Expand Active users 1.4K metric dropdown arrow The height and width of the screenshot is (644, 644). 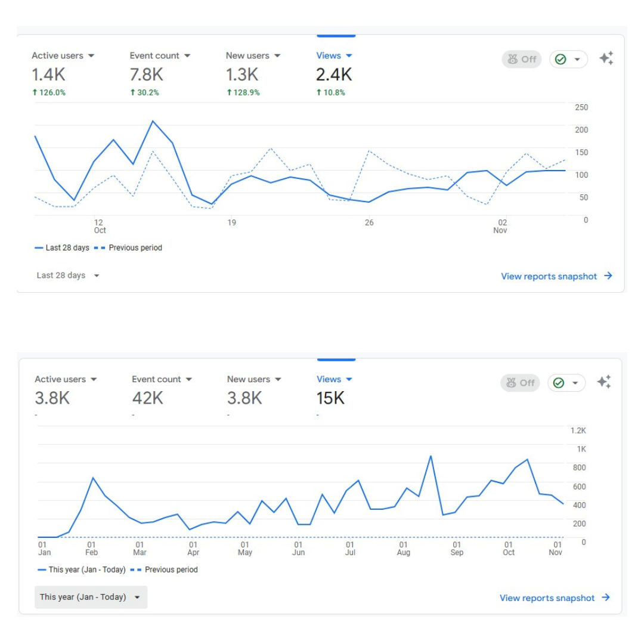pyautogui.click(x=91, y=55)
